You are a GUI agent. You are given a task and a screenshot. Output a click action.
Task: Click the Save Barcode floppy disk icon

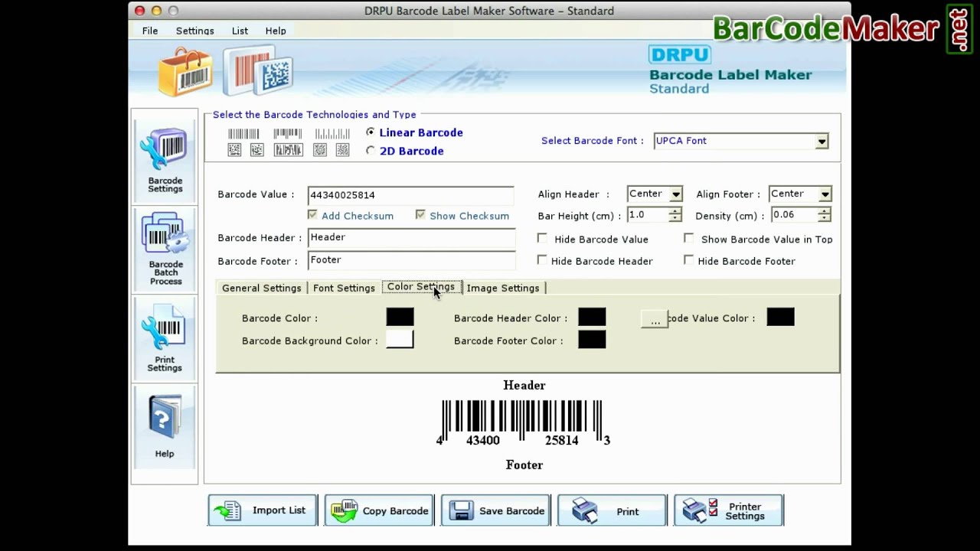462,510
